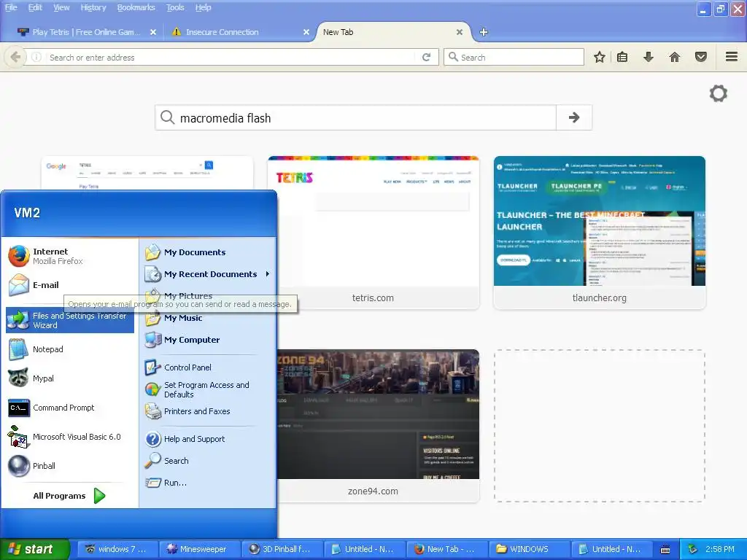Open zone94.com thumbnail tile
This screenshot has height=560, width=747.
(x=379, y=425)
